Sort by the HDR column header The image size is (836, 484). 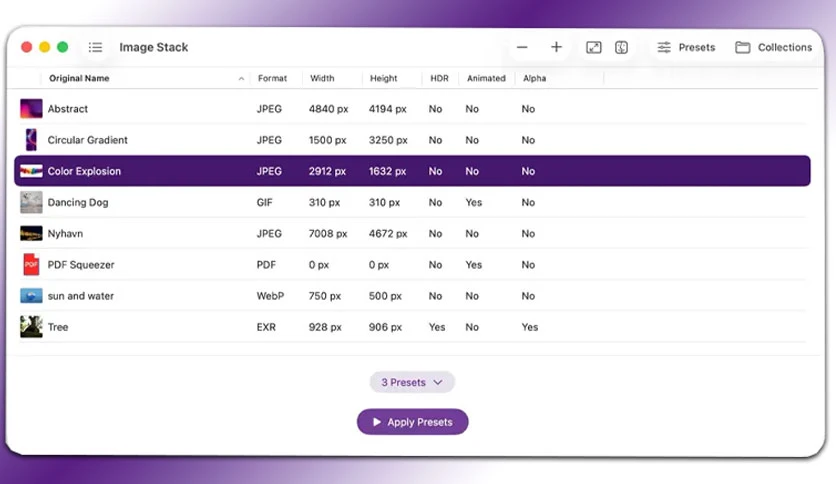pos(439,78)
